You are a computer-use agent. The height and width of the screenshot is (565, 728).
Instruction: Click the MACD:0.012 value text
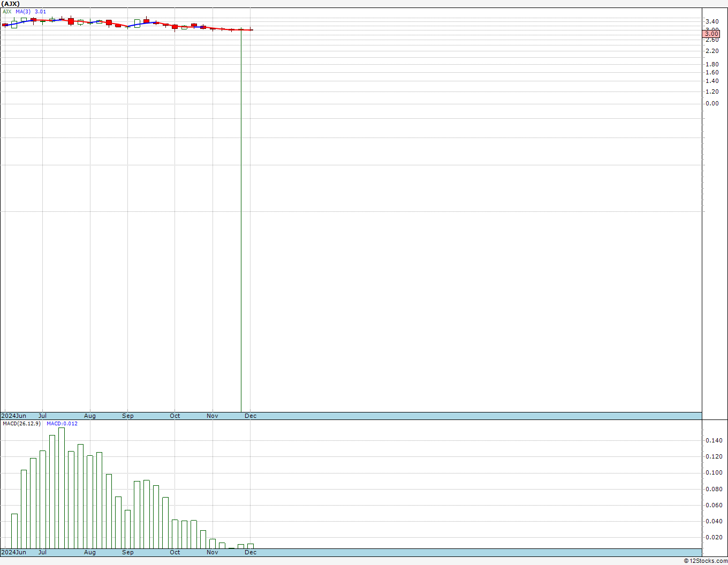click(x=62, y=424)
